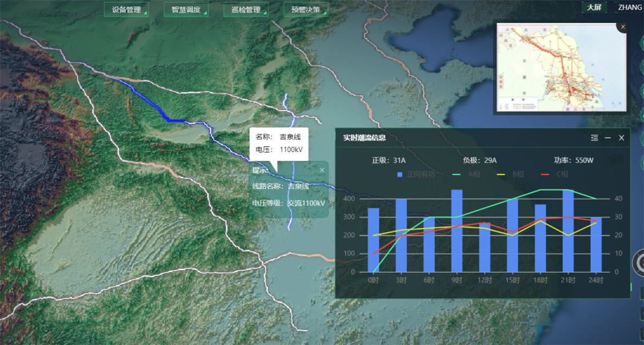Click the 吉泉线 name tooltip bubble
The image size is (644, 345).
pyautogui.click(x=279, y=143)
